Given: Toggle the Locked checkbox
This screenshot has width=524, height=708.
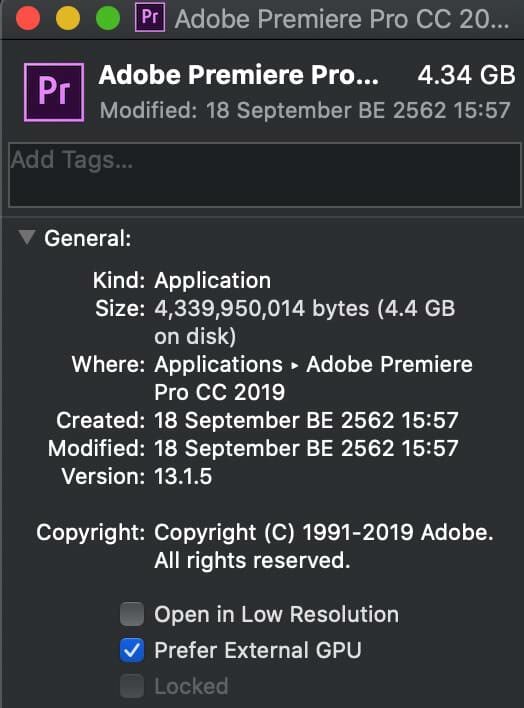Looking at the screenshot, I should pyautogui.click(x=132, y=686).
